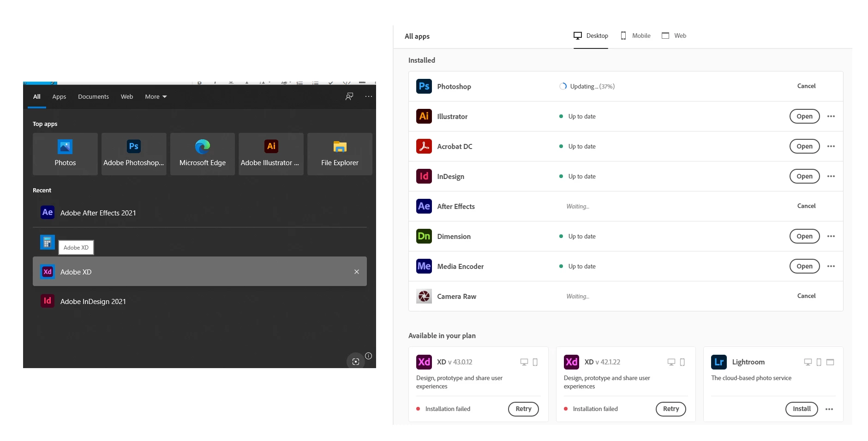Switch to Apps search tab
The height and width of the screenshot is (441, 868).
59,96
